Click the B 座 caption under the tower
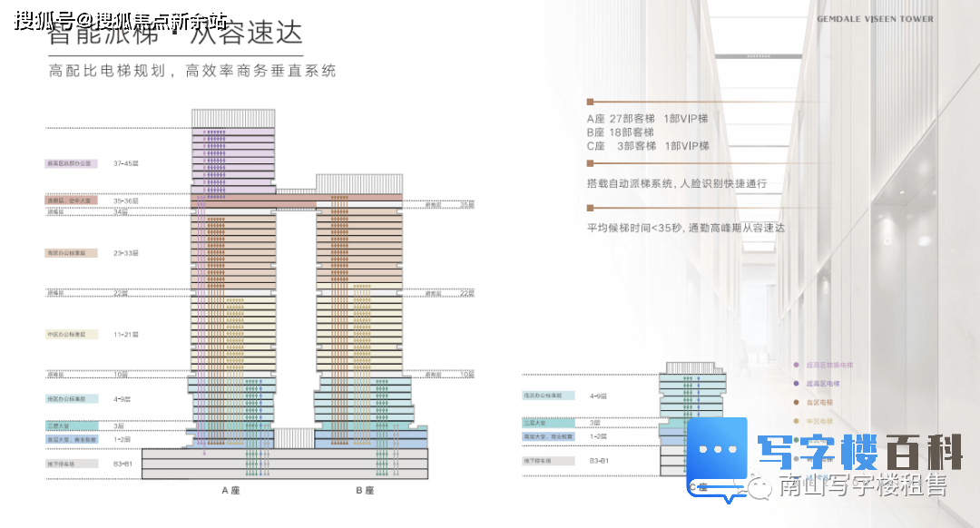Screen dimensions: 980x528 tap(365, 491)
